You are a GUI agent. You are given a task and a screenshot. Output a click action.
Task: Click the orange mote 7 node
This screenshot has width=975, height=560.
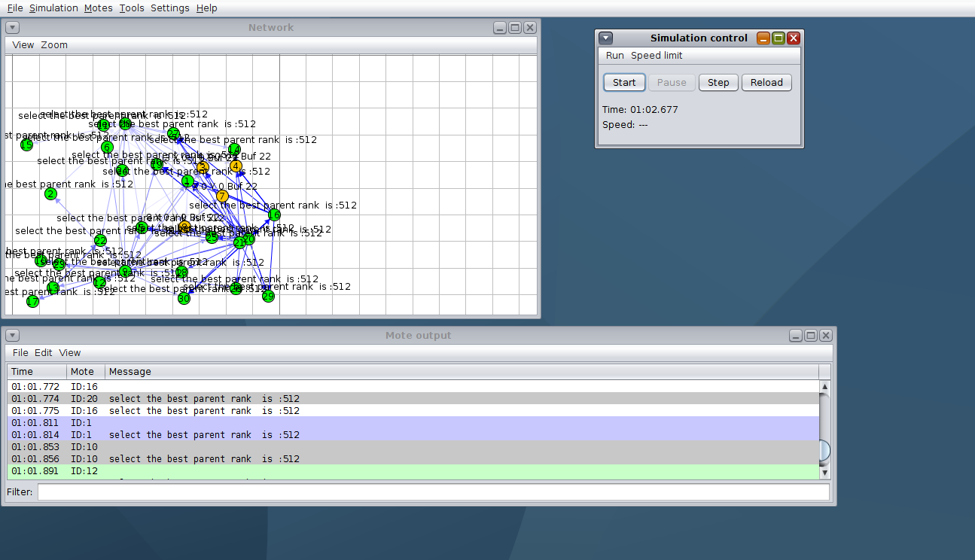(x=222, y=196)
